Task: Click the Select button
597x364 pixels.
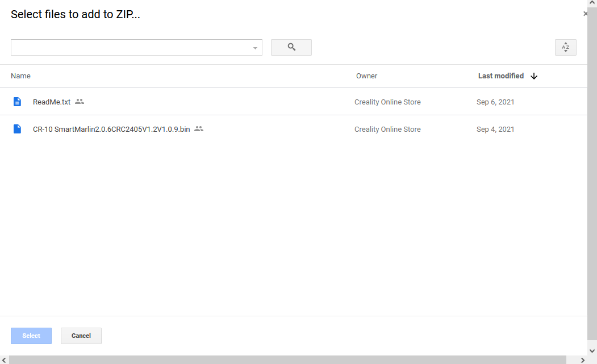Action: 31,336
